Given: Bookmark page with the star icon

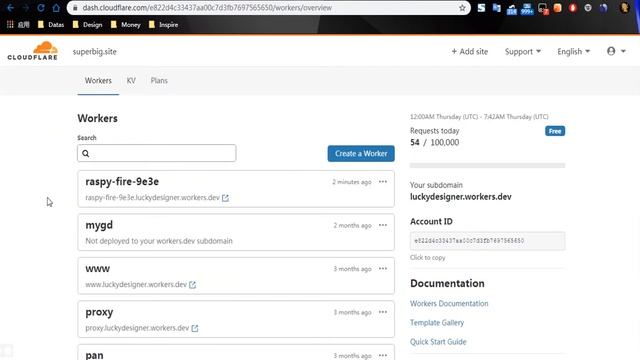Looking at the screenshot, I should pos(462,8).
